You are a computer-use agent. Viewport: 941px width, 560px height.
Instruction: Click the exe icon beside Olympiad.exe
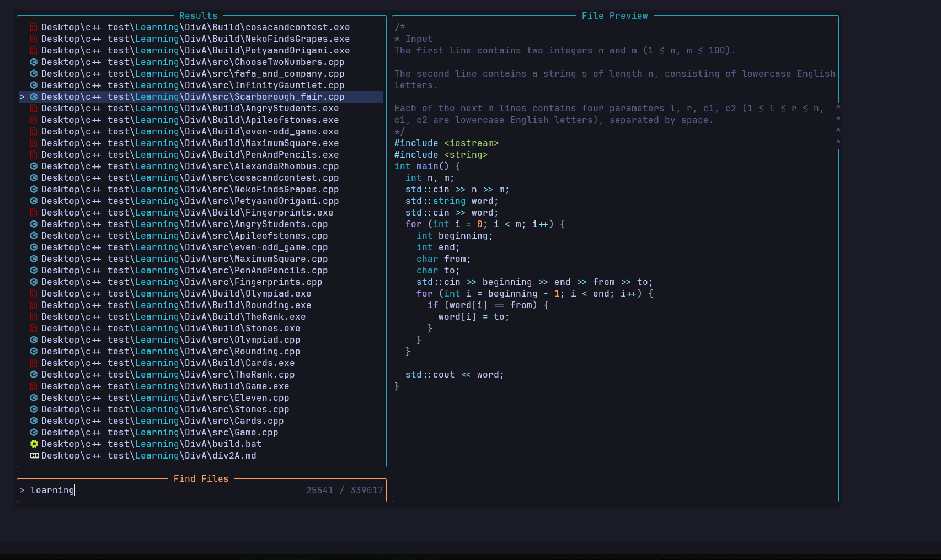[34, 294]
